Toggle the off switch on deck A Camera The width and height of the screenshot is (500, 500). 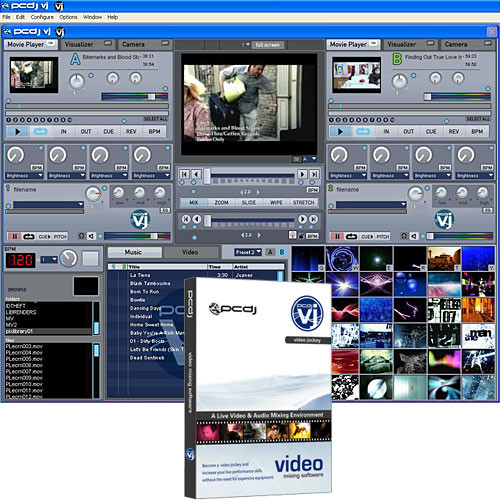coord(165,43)
